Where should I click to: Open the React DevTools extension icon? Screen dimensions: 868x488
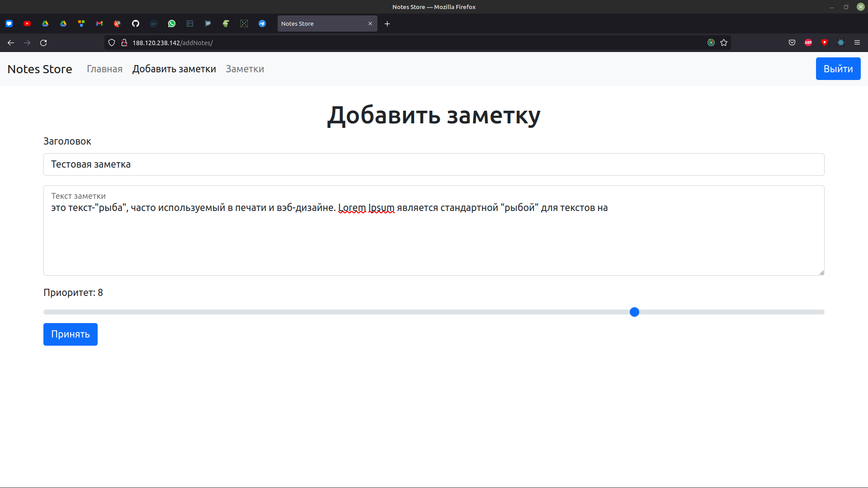pos(841,42)
